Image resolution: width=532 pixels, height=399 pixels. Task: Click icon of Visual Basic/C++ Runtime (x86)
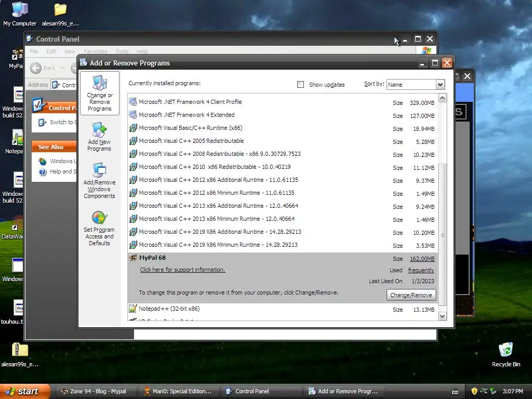click(x=133, y=128)
